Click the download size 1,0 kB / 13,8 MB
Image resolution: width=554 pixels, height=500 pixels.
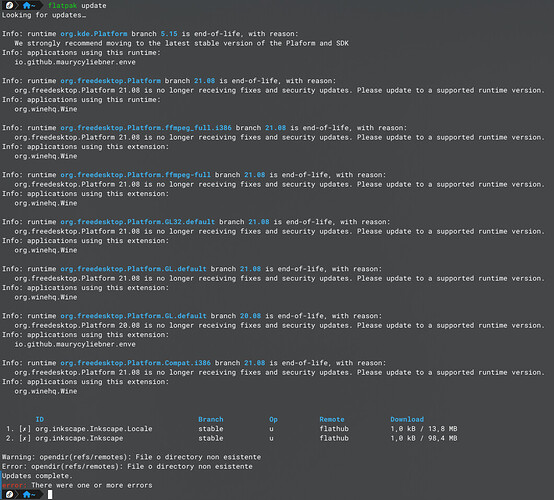[x=424, y=429]
